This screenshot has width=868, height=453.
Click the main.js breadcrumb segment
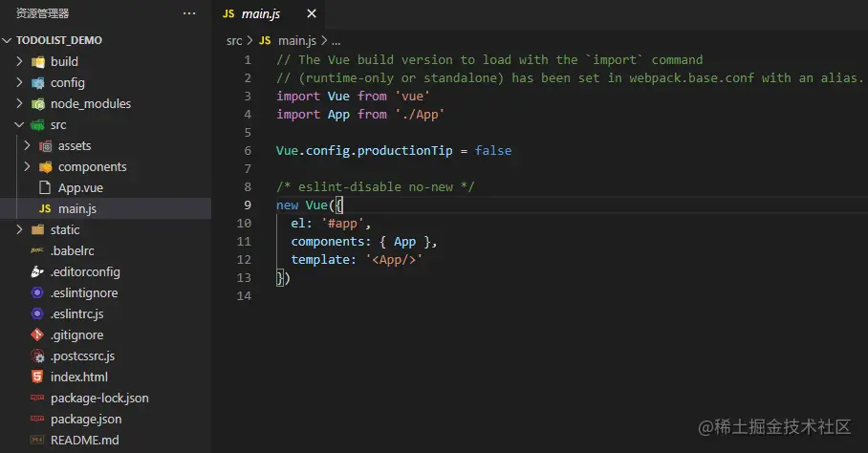(x=297, y=40)
